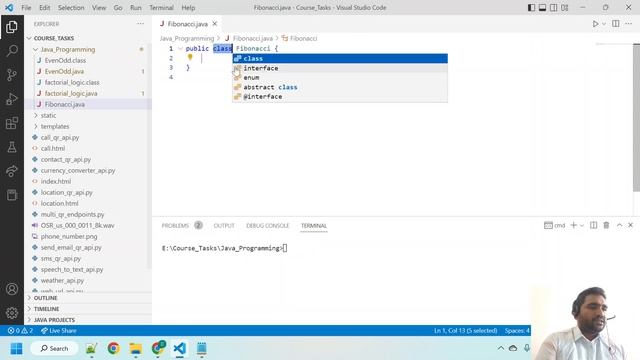The image size is (640, 360).
Task: Open errors and warnings status item
Action: [x=20, y=331]
